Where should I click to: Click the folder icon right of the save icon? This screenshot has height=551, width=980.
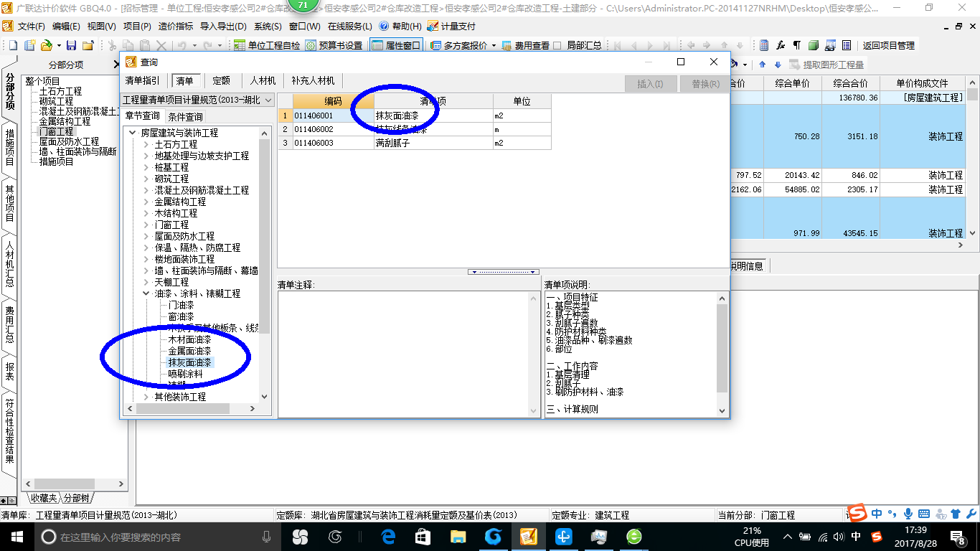coord(88,45)
